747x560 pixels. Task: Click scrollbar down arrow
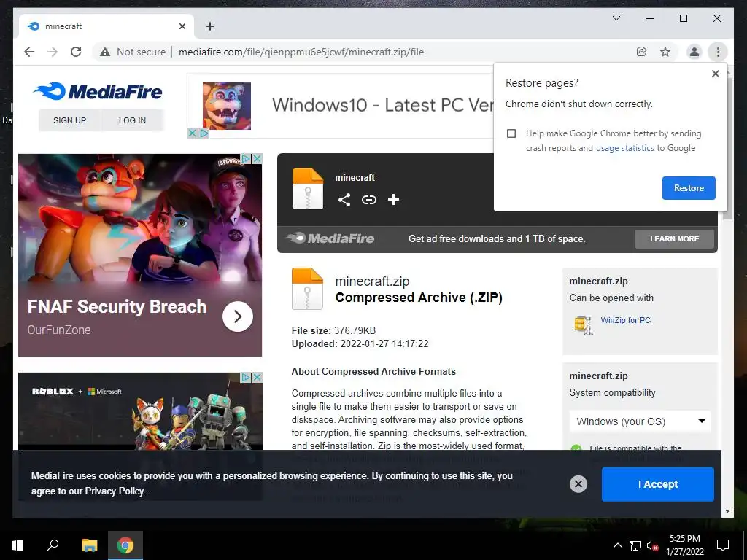tap(727, 511)
